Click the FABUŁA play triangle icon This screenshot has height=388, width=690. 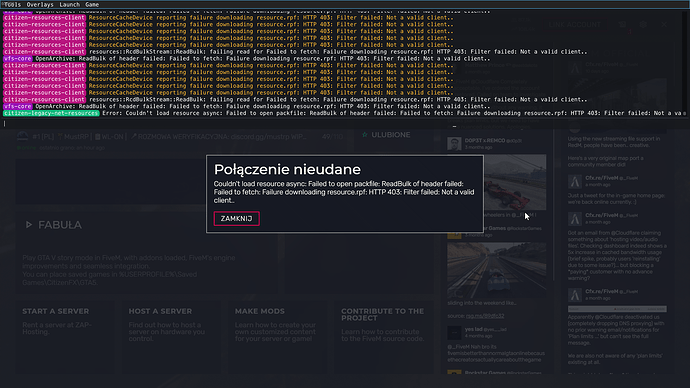pos(29,225)
